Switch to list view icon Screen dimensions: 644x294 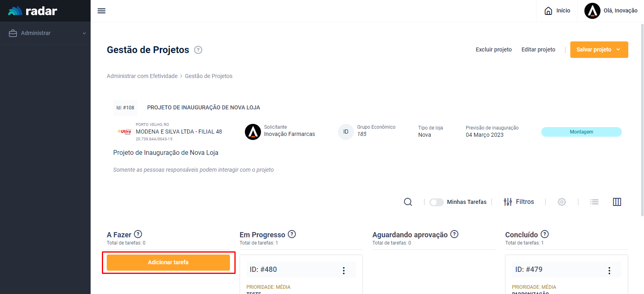pyautogui.click(x=594, y=202)
